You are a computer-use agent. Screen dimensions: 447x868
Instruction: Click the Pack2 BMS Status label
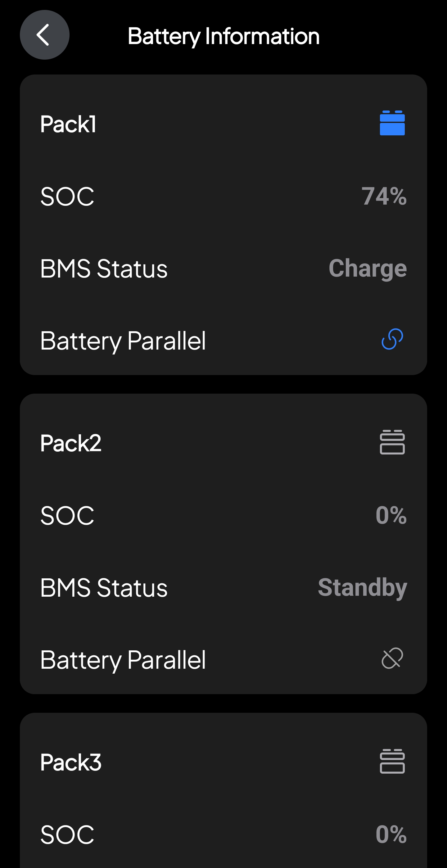point(104,588)
